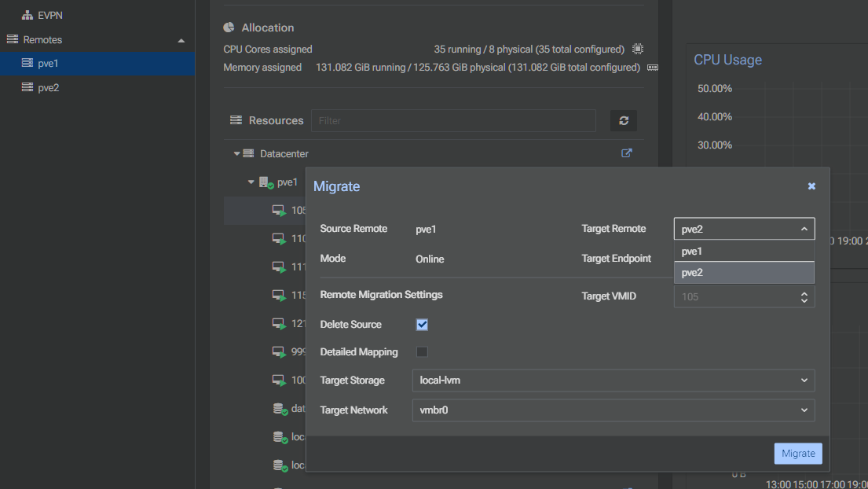
Task: Click the EVPN network icon
Action: tap(27, 15)
